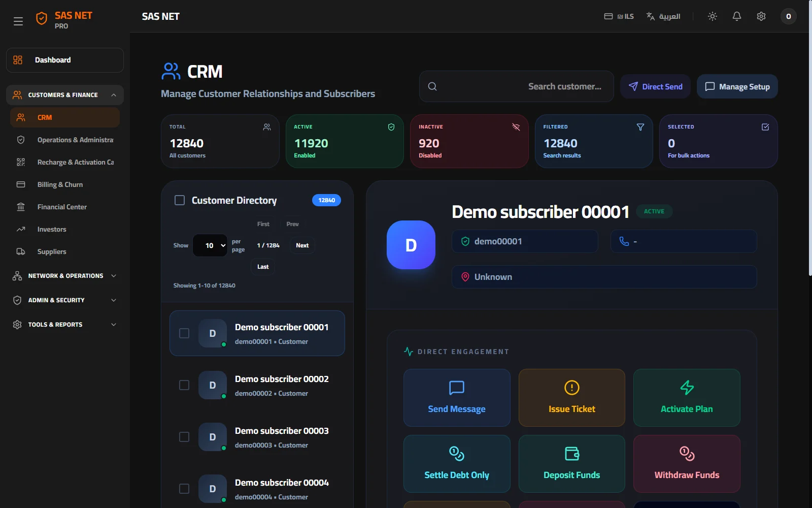
Task: Select CRM in the sidebar
Action: [x=65, y=117]
